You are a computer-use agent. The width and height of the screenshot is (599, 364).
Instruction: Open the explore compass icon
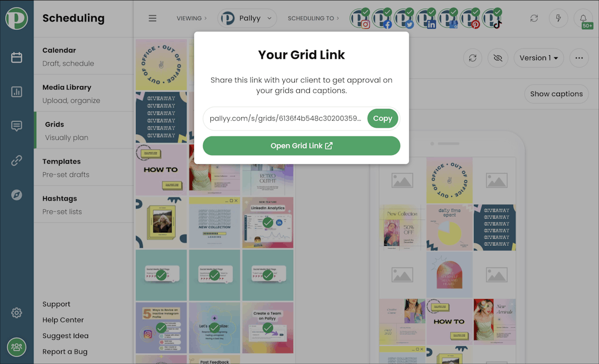coord(17,195)
